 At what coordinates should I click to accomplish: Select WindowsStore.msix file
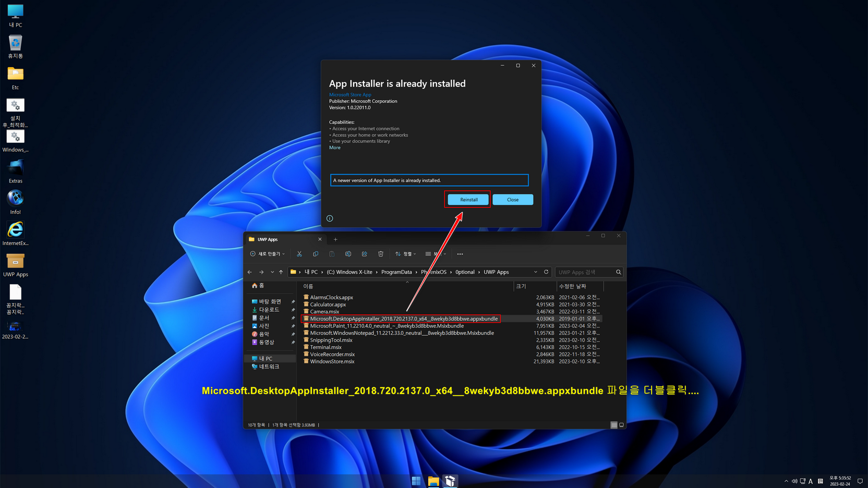(x=332, y=361)
